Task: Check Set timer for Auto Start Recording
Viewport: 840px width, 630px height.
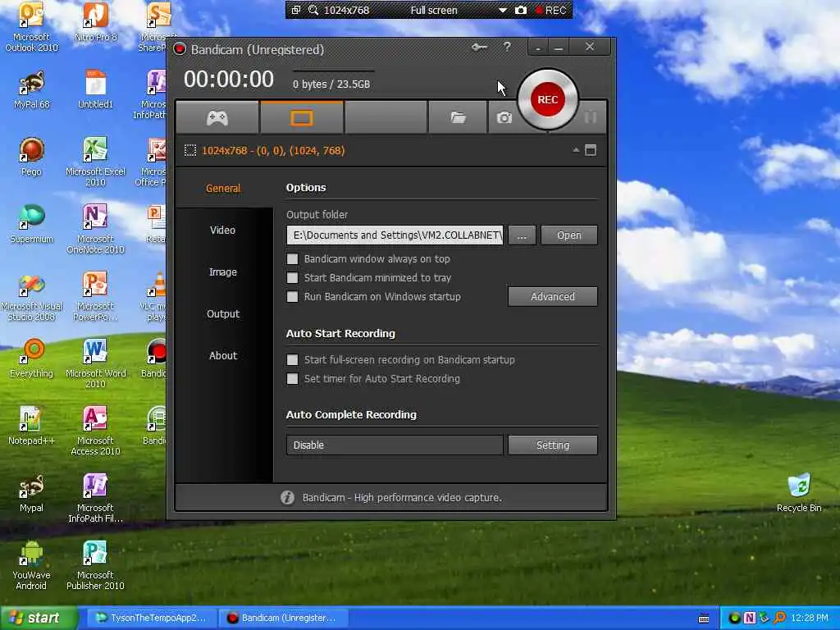Action: pyautogui.click(x=292, y=379)
